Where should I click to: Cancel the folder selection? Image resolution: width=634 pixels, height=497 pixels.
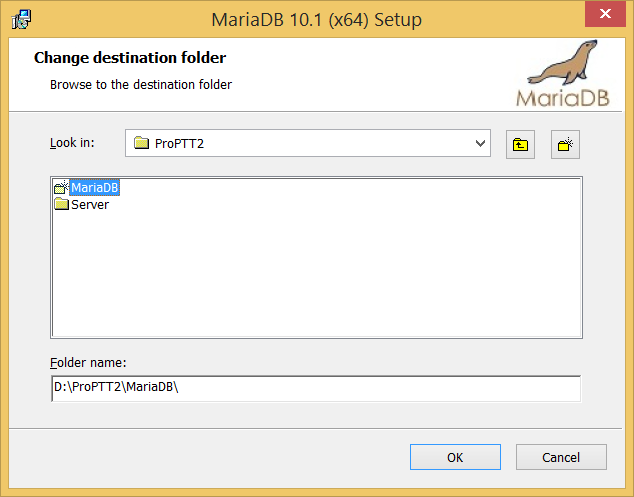click(561, 457)
